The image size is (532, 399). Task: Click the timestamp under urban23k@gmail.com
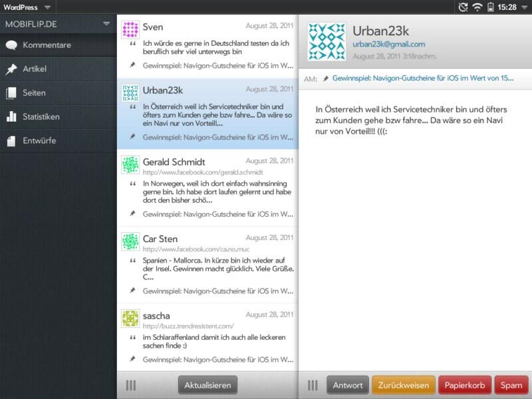394,57
